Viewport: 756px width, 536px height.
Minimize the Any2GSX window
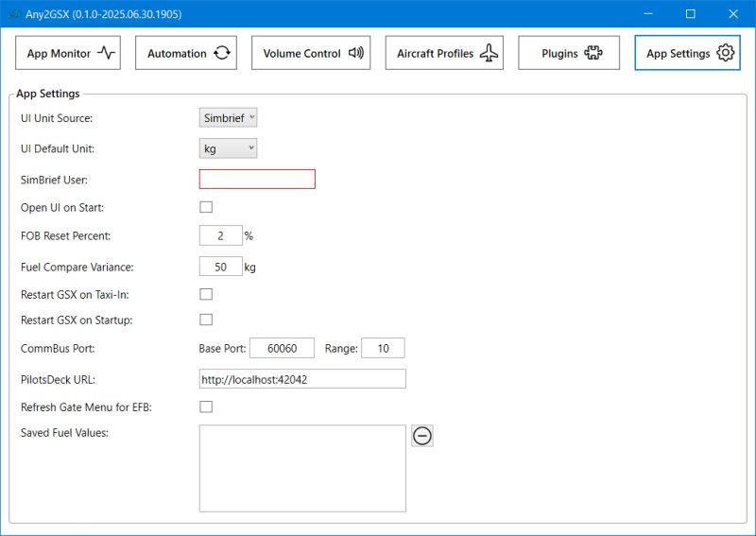(x=648, y=13)
